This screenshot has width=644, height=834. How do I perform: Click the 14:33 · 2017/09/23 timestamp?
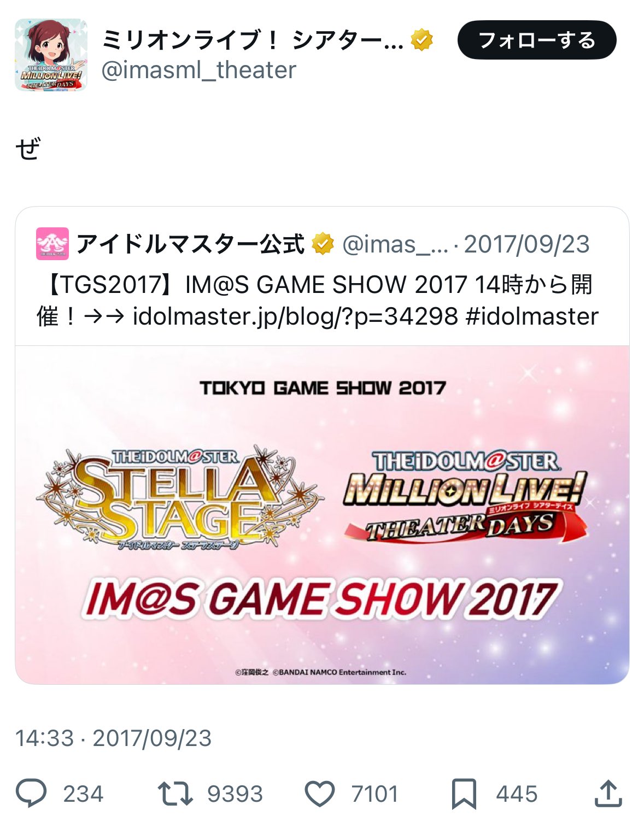click(114, 738)
